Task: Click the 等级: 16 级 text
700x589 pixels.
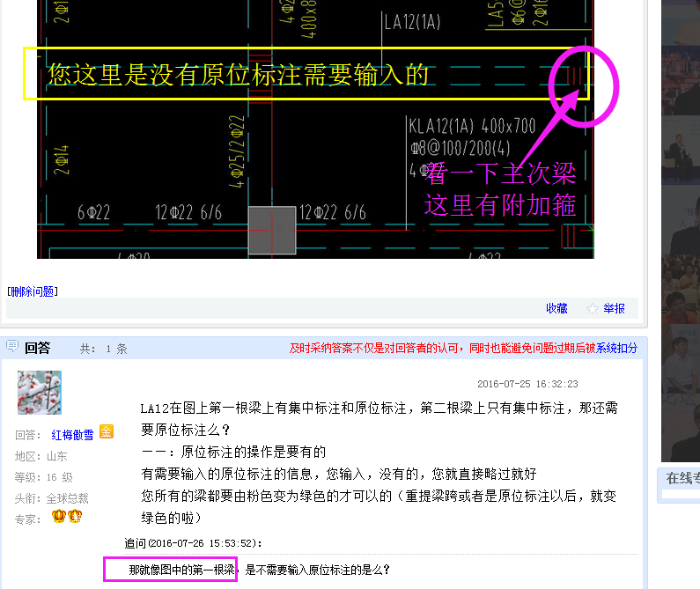Action: 43,477
